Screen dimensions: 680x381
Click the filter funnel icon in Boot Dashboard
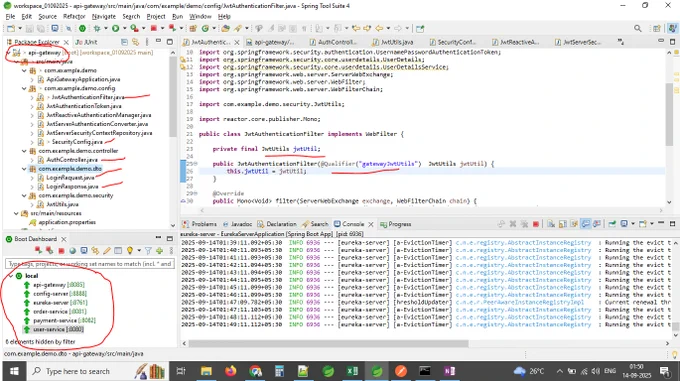pyautogui.click(x=148, y=251)
